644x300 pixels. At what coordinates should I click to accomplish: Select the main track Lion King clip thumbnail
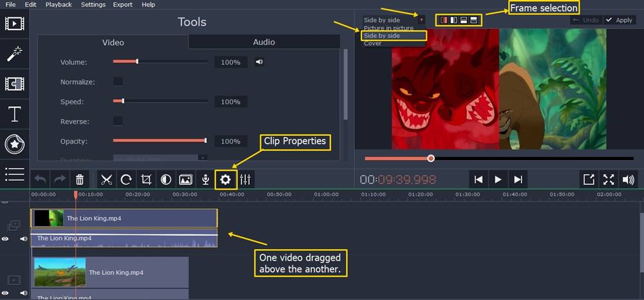coord(60,272)
